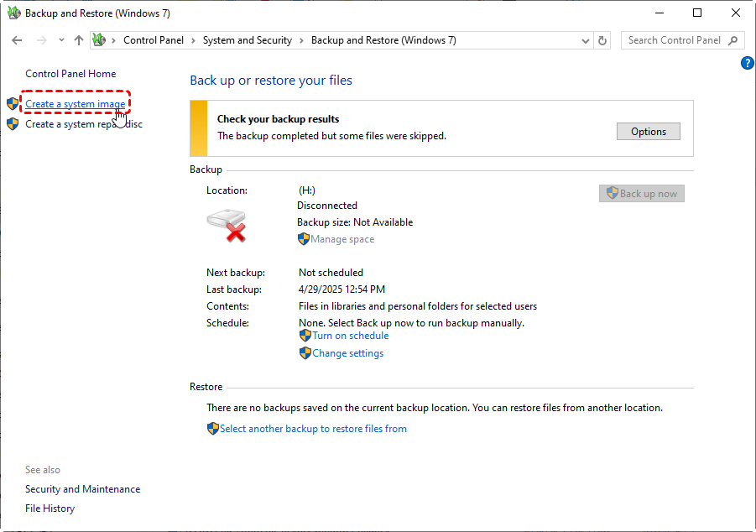This screenshot has height=532, width=756.
Task: Click the blue Help question mark icon
Action: click(748, 64)
